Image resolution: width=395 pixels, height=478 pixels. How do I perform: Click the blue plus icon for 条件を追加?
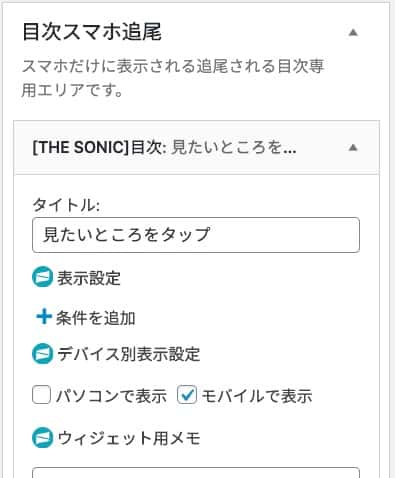[x=44, y=317]
